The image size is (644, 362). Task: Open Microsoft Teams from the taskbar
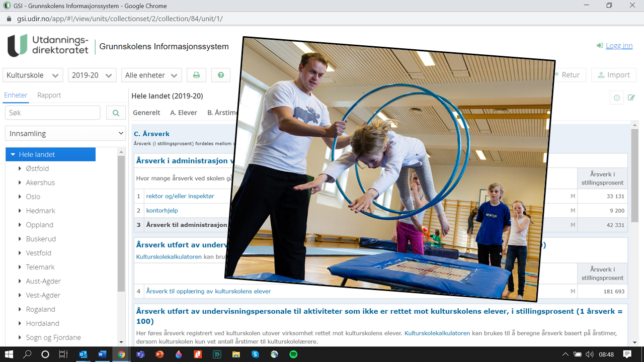140,354
